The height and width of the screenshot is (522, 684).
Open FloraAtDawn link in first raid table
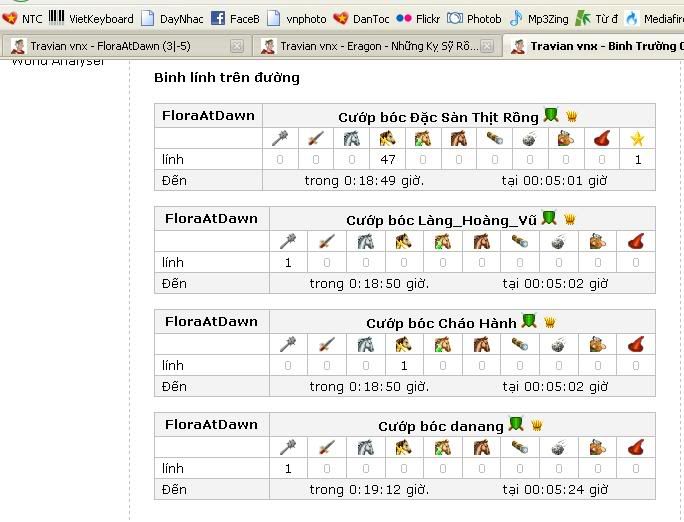click(208, 116)
